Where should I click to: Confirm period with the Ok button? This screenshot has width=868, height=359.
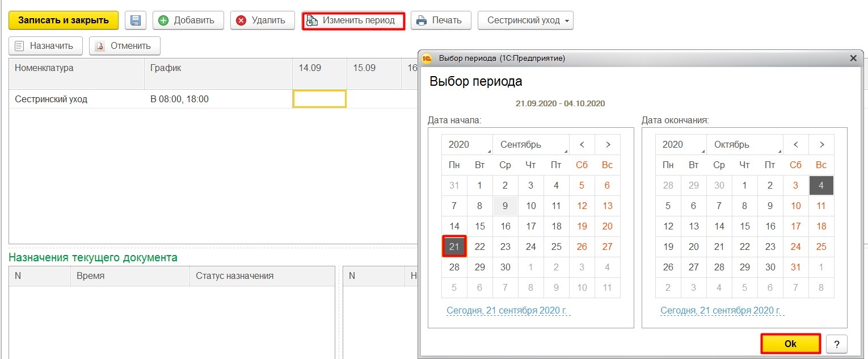(790, 344)
